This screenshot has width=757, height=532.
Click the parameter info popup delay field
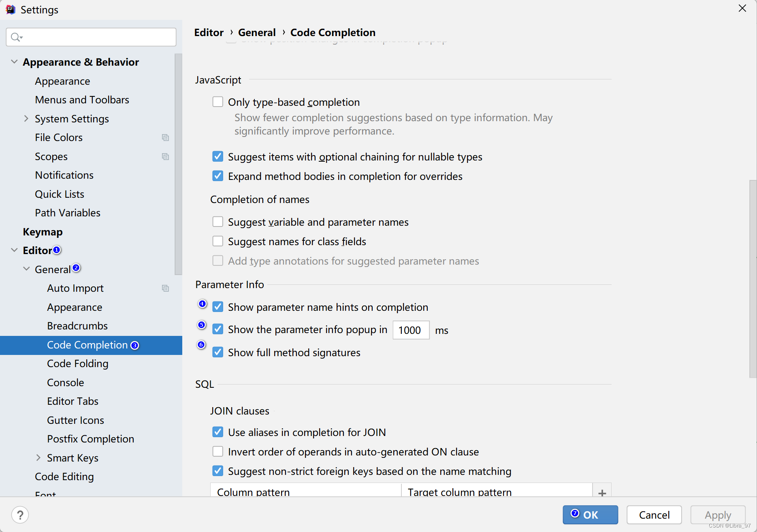tap(411, 330)
